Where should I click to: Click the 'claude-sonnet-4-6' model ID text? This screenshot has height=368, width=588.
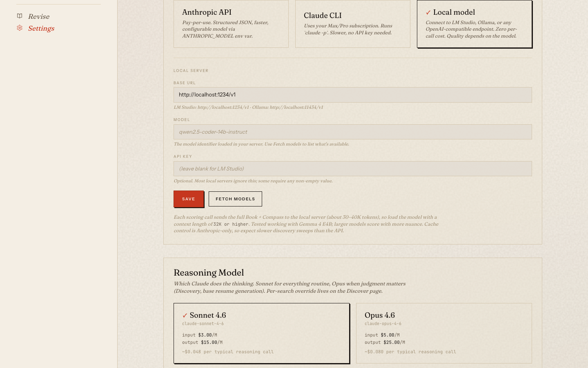(x=203, y=324)
